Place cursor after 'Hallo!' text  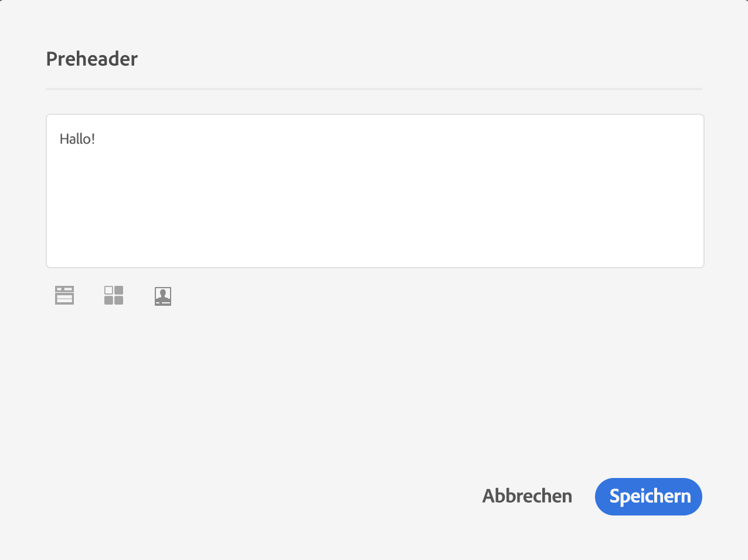[x=96, y=139]
